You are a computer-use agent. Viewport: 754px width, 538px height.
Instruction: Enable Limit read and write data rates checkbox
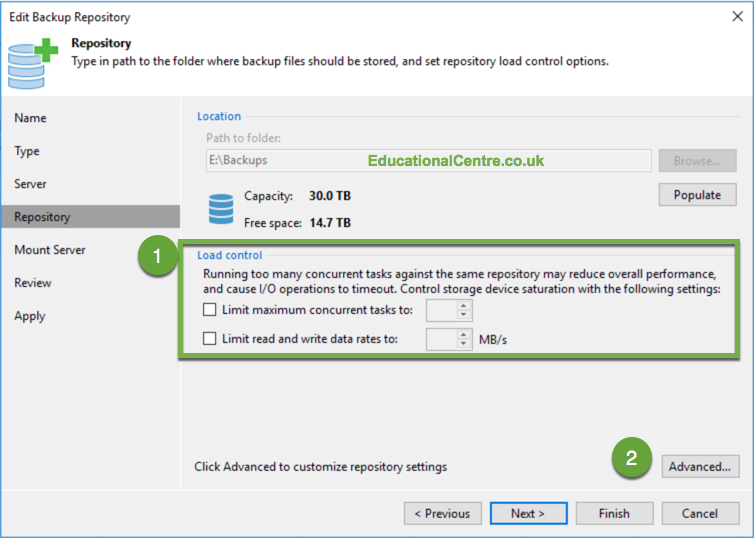point(210,339)
